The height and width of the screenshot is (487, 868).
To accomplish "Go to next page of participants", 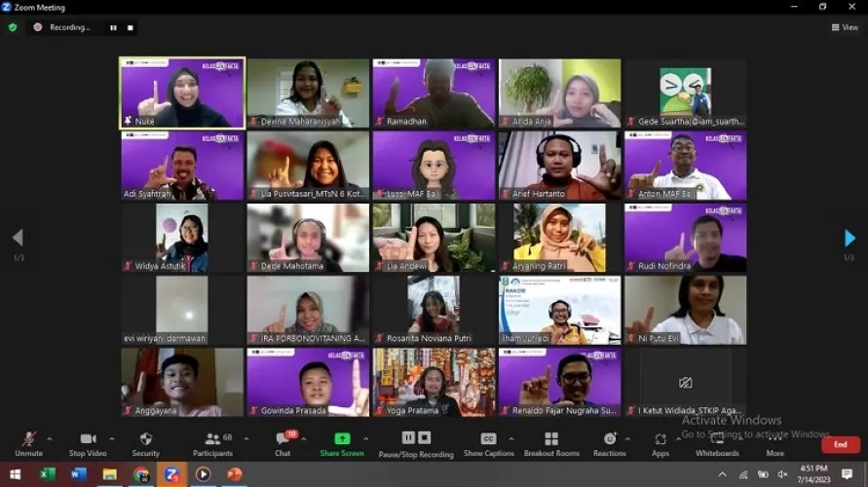I will coord(849,238).
